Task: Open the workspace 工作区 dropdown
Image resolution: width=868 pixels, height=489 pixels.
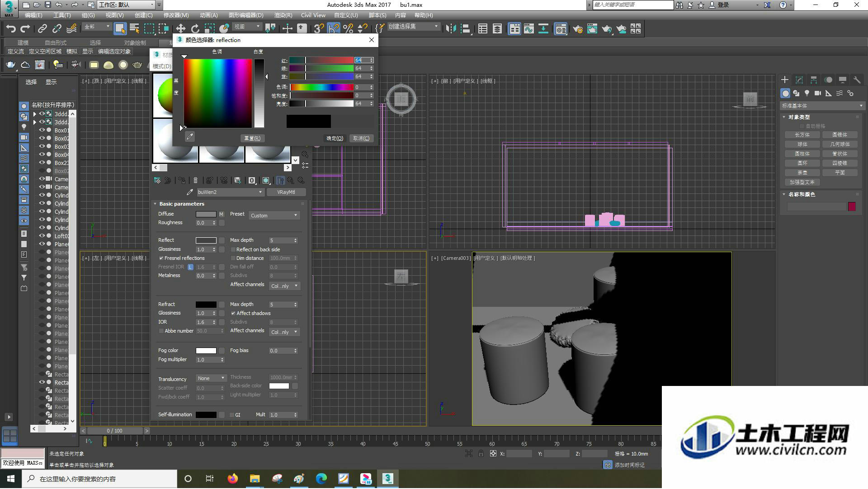Action: coord(126,5)
